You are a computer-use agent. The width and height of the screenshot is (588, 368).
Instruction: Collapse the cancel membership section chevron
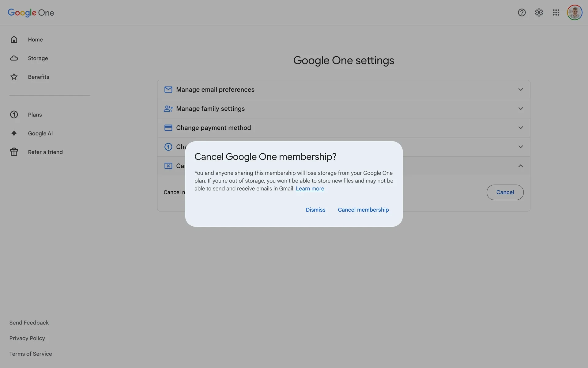click(x=521, y=166)
